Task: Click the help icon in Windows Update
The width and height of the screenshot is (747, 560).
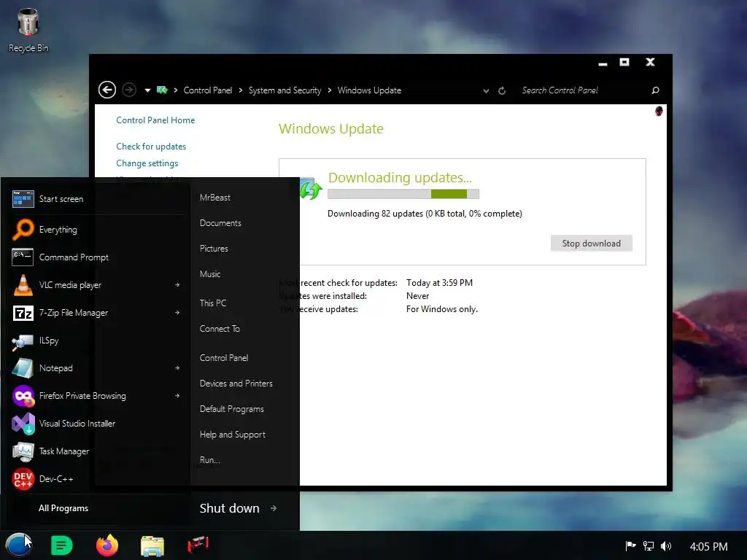Action: [x=659, y=112]
